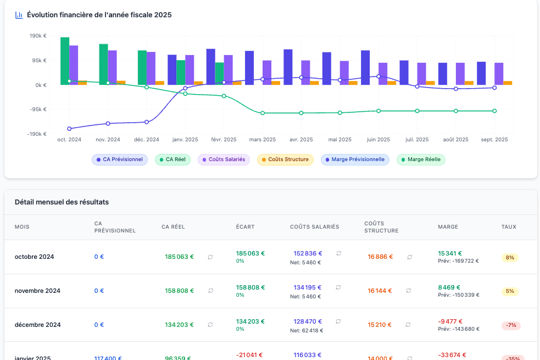Click the 185 063 € CA Réel value
Image resolution: width=540 pixels, height=360 pixels.
[x=179, y=257]
